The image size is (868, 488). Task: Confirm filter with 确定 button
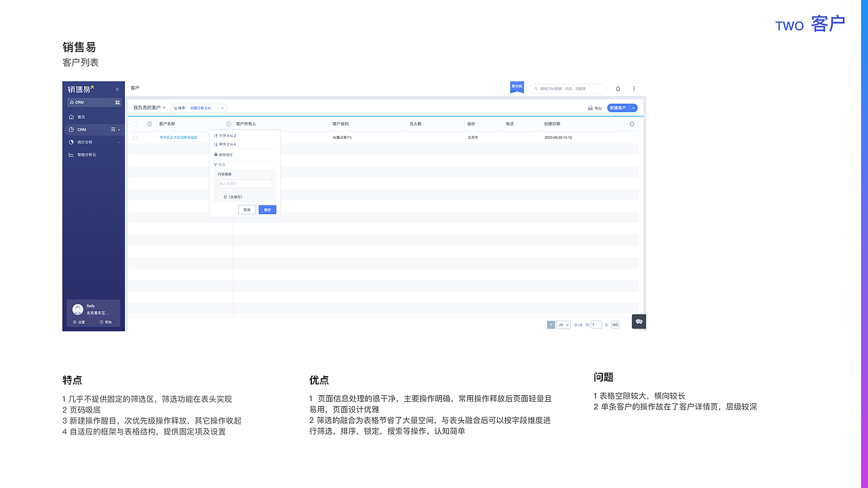tap(267, 210)
